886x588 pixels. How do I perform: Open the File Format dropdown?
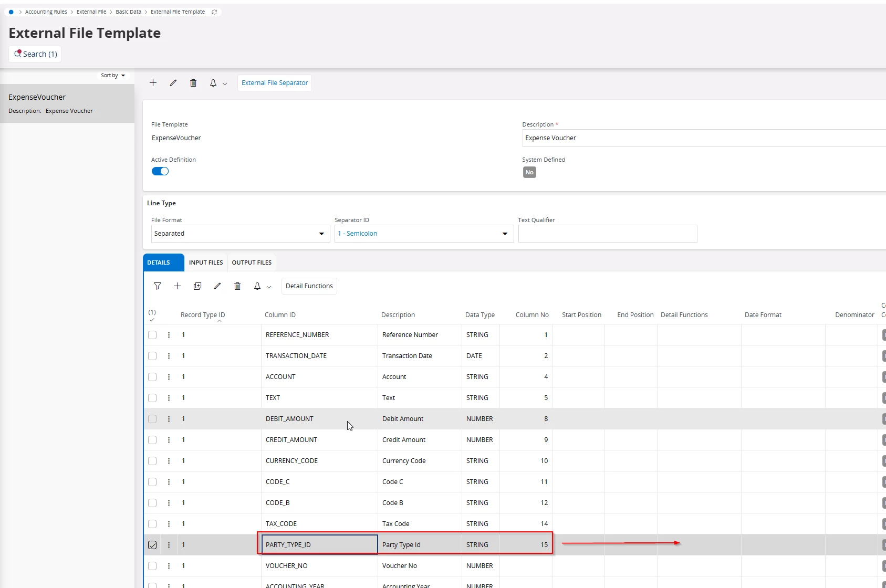point(241,234)
